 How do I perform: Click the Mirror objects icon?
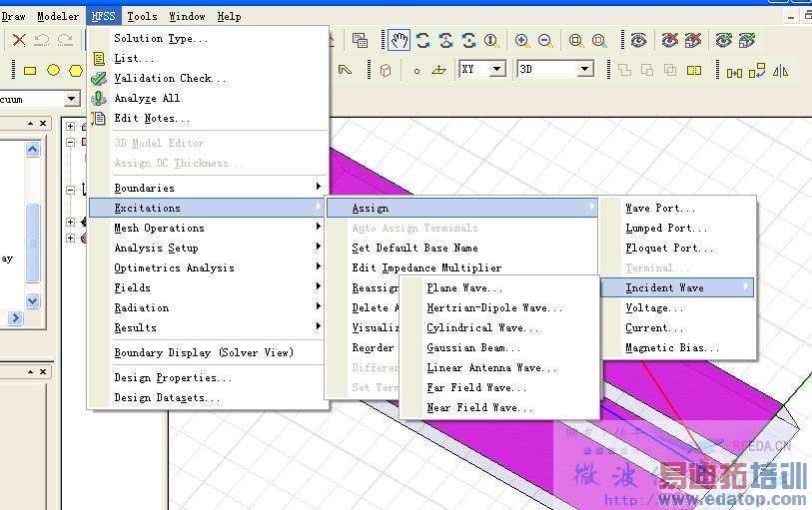[780, 71]
